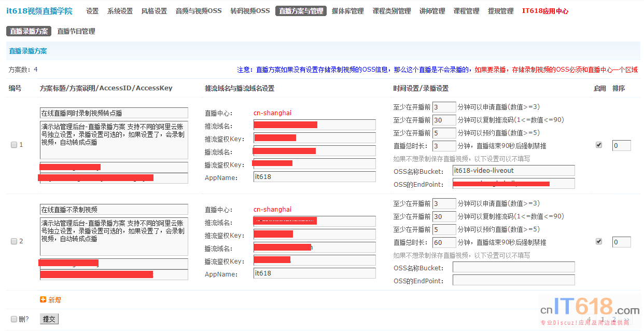Click the it618视频直播学院 site title
The height and width of the screenshot is (331, 644).
tap(39, 11)
